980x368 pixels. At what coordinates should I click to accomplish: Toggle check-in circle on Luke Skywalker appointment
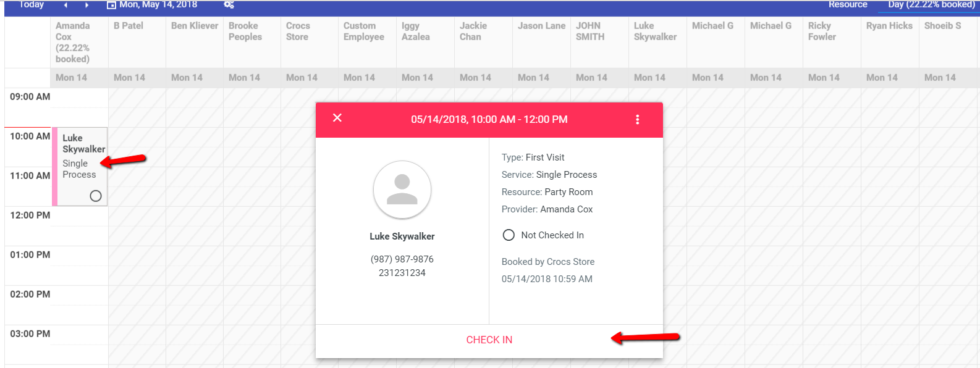(x=96, y=196)
